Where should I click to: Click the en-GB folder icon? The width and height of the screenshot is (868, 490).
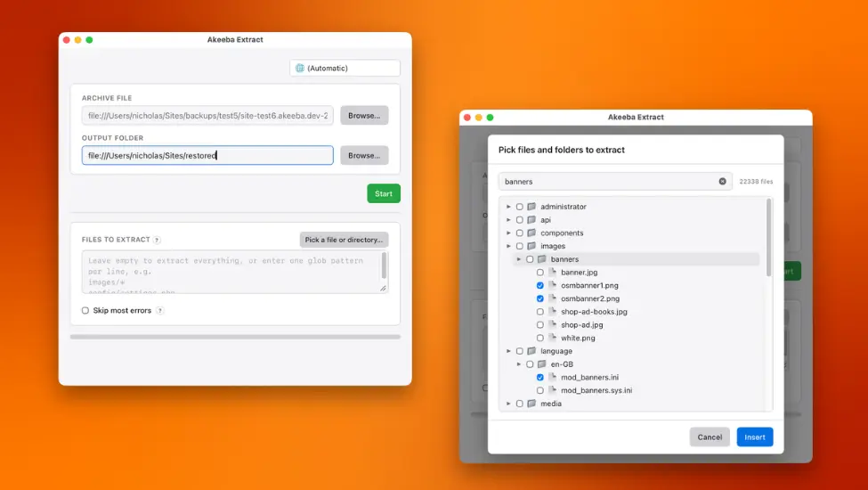542,364
